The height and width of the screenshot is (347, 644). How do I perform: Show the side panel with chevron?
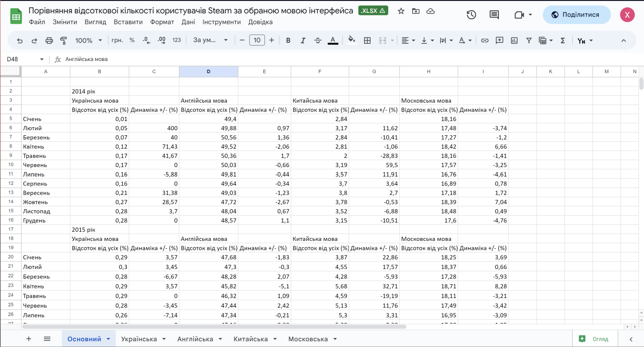pyautogui.click(x=631, y=339)
